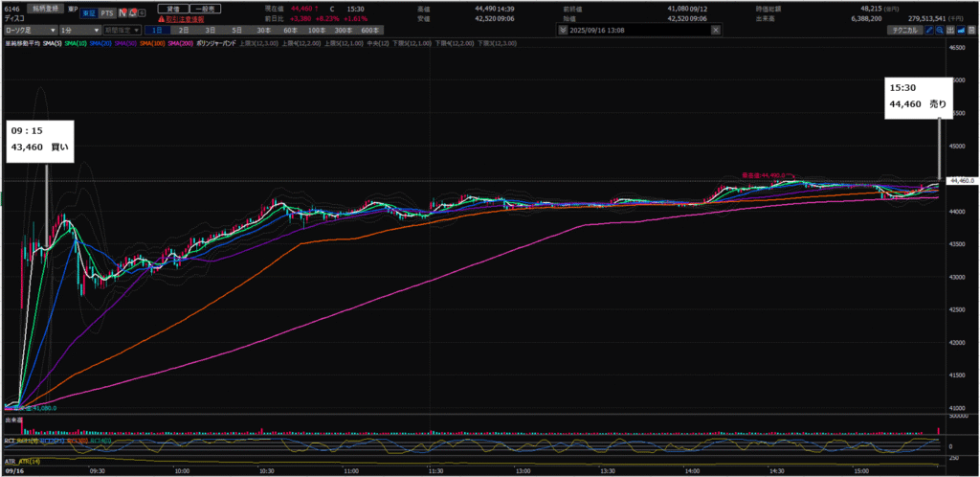Click the 出来高 volume panel label
The height and width of the screenshot is (477, 980).
click(x=12, y=420)
